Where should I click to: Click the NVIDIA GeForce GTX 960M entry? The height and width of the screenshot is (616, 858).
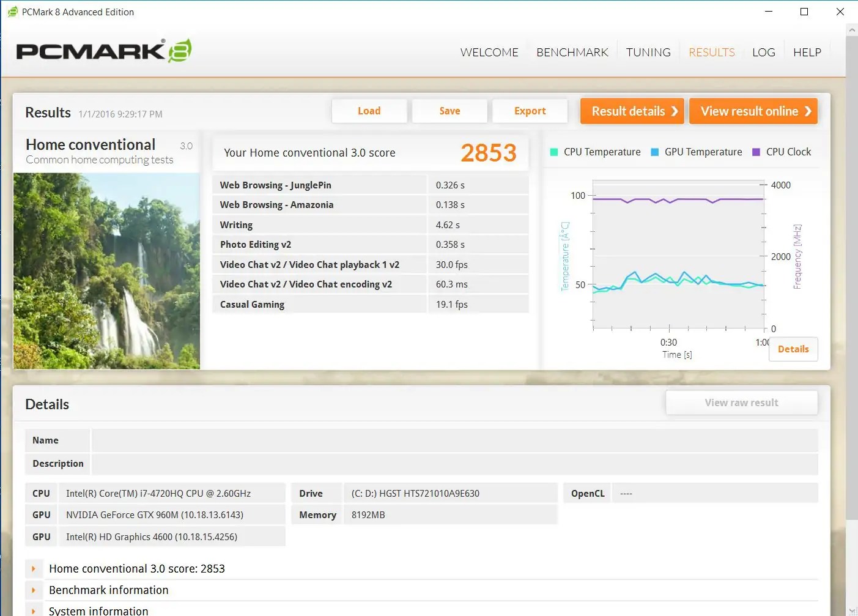tap(155, 515)
